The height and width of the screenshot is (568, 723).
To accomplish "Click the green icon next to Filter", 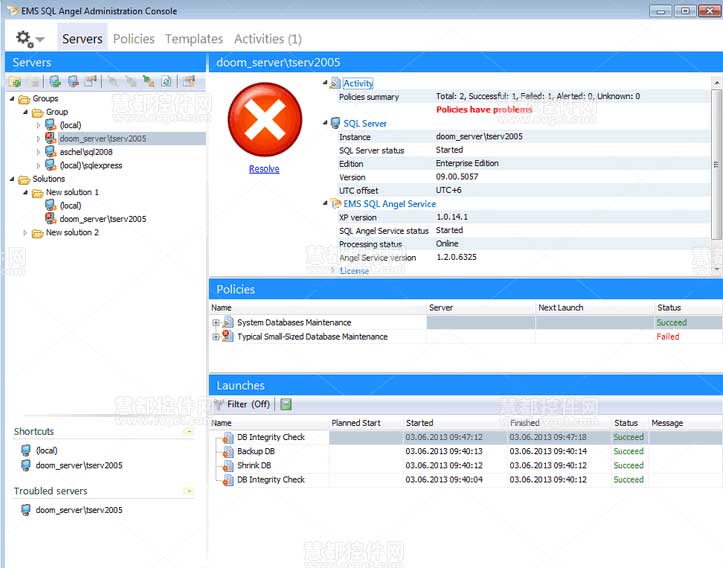I will coord(286,405).
